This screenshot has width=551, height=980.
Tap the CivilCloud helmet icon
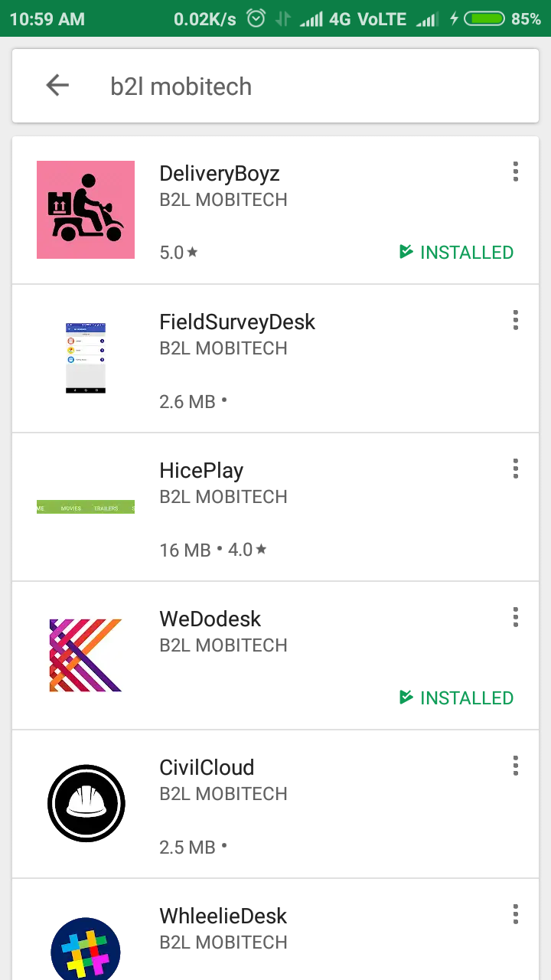pyautogui.click(x=86, y=804)
